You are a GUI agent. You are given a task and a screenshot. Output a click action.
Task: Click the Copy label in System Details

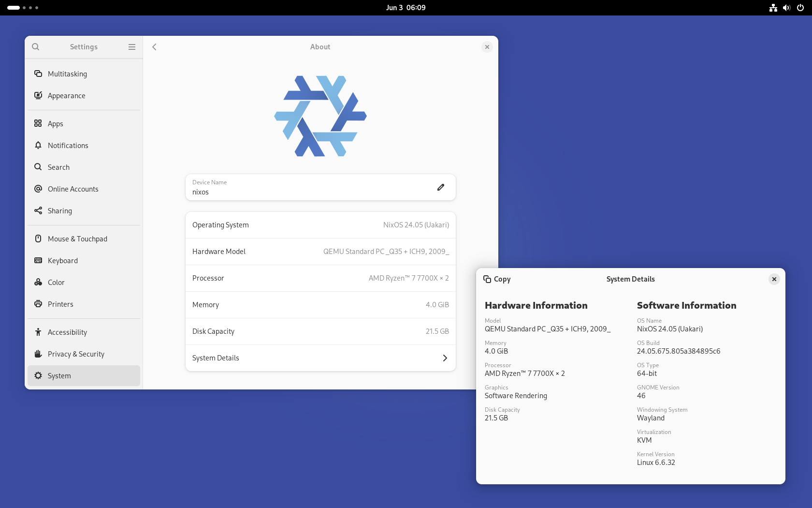[502, 279]
